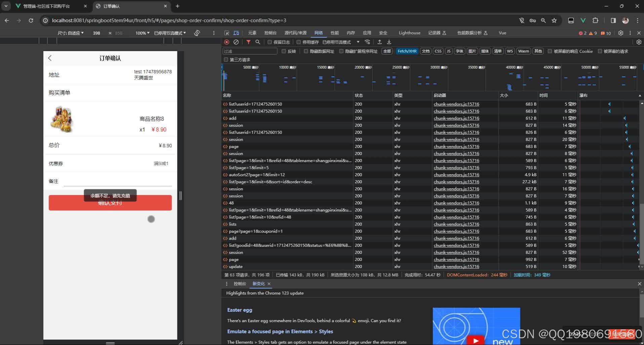This screenshot has width=644, height=345.
Task: Click the password key icon in address bar
Action: point(533,21)
